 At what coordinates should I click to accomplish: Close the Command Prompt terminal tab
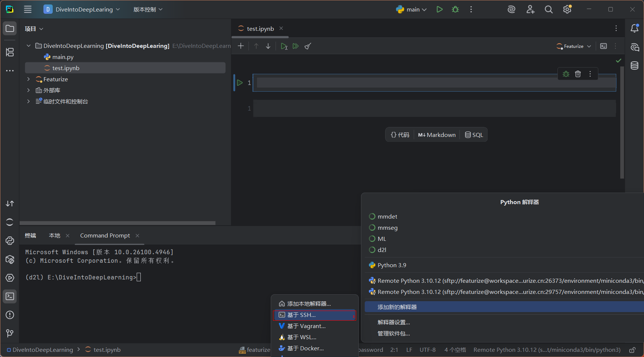137,236
